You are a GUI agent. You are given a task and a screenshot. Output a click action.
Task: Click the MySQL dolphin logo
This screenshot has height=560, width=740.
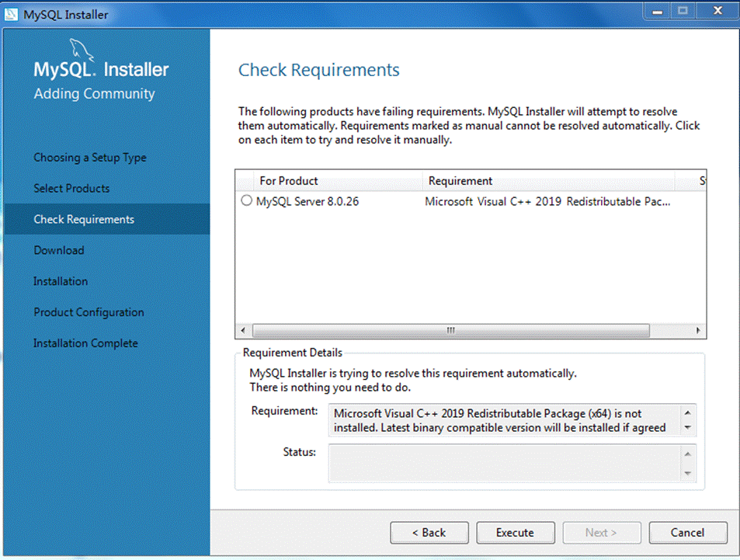pyautogui.click(x=82, y=51)
